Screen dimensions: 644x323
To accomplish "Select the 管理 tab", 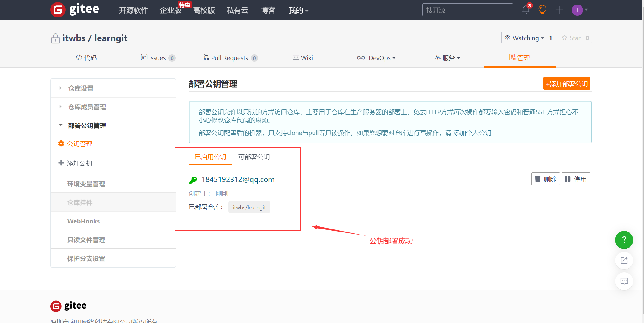I will click(x=519, y=58).
